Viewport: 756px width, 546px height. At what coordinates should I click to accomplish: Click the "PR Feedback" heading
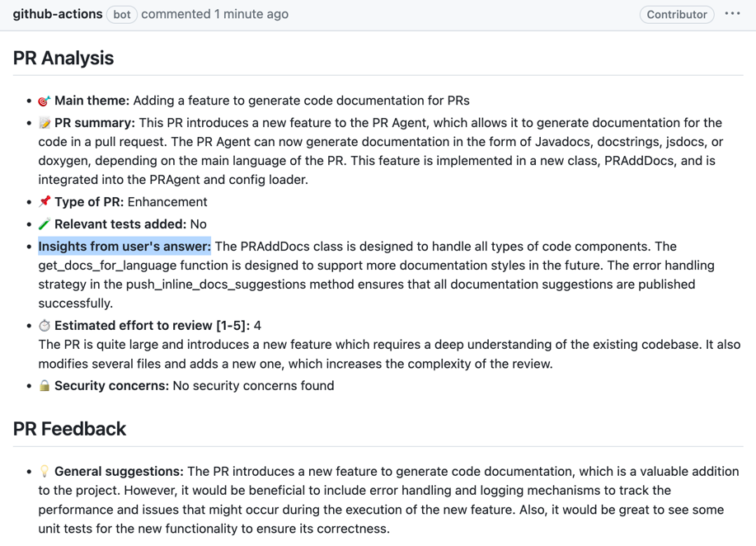coord(70,429)
